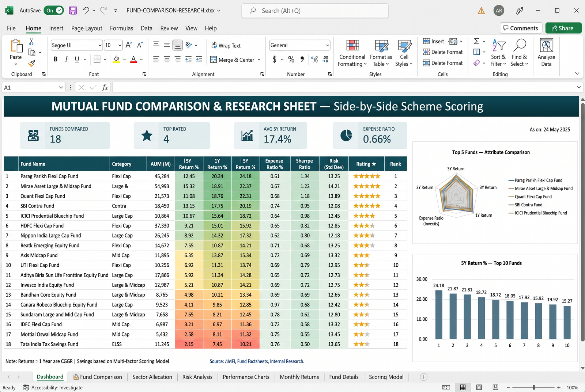Click the Insert Function fx icon

105,87
